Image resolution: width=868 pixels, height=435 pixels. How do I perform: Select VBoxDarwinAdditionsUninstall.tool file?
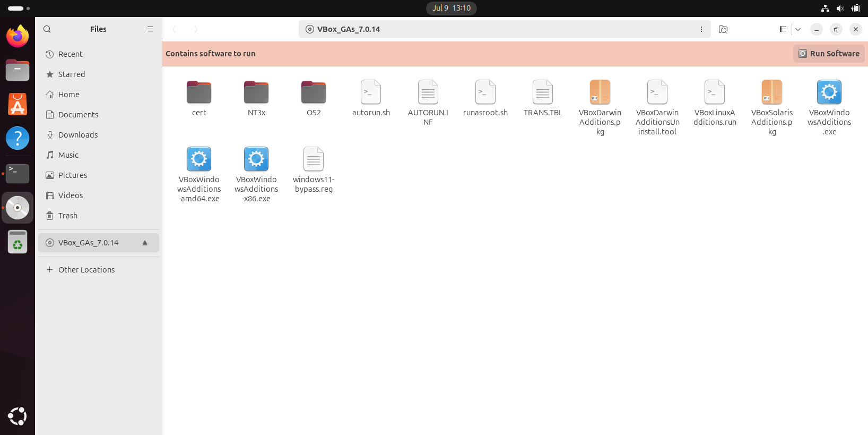(657, 108)
